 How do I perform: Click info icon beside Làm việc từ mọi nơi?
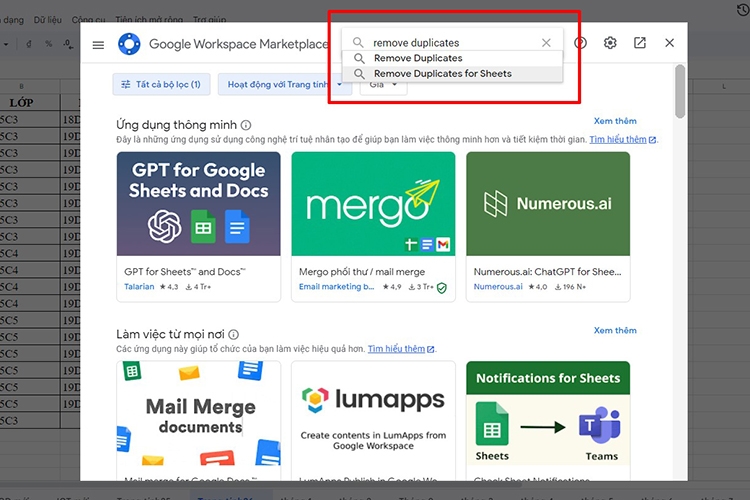(233, 334)
